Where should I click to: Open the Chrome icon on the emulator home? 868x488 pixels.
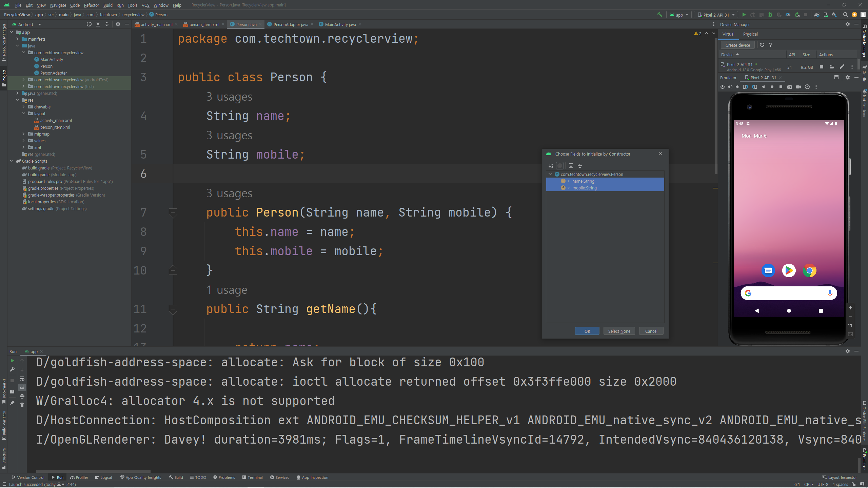pos(809,270)
